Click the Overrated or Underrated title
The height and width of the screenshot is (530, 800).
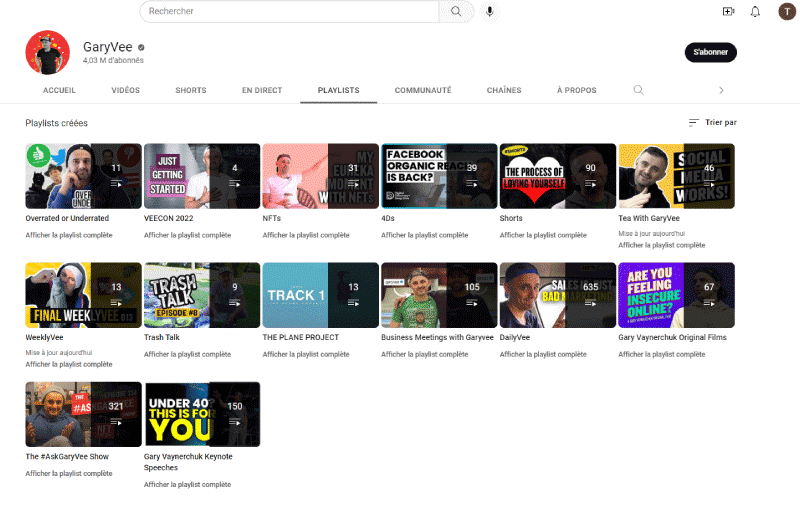coord(67,218)
